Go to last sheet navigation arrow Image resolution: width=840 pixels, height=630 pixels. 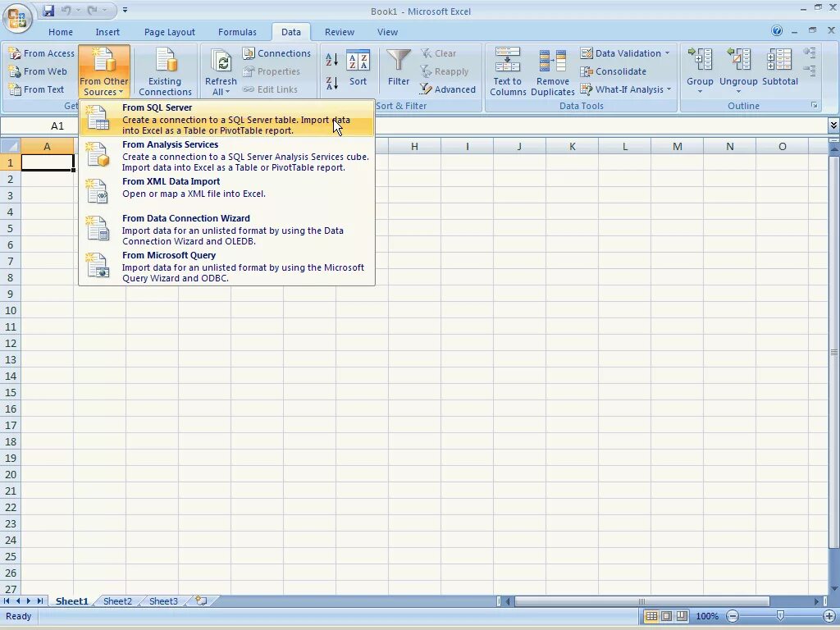click(x=39, y=601)
